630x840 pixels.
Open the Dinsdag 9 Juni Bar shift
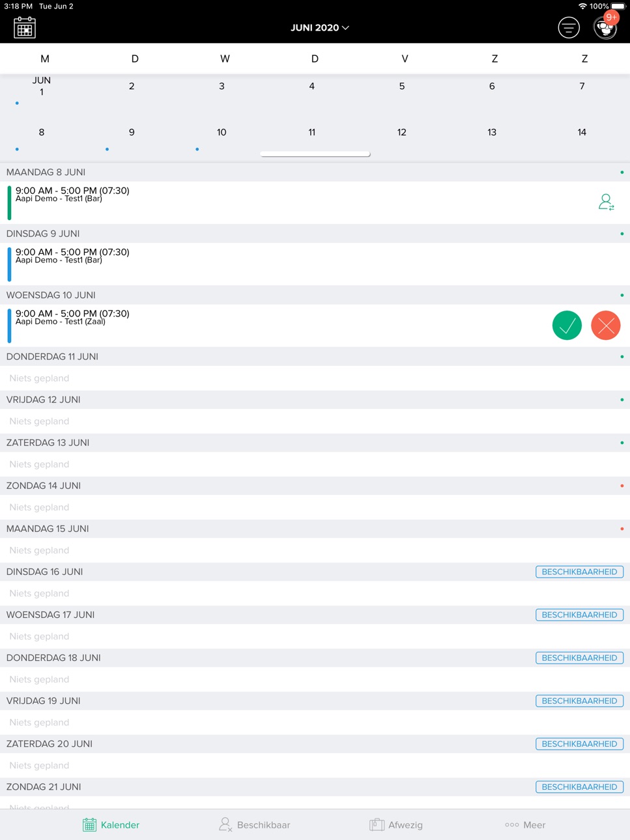coord(315,264)
